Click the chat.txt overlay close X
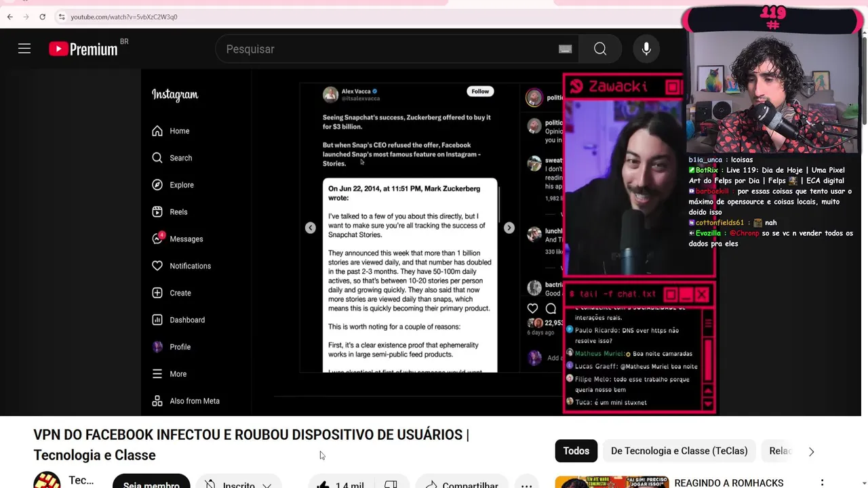Screen dimensions: 868x488 pos(702,294)
